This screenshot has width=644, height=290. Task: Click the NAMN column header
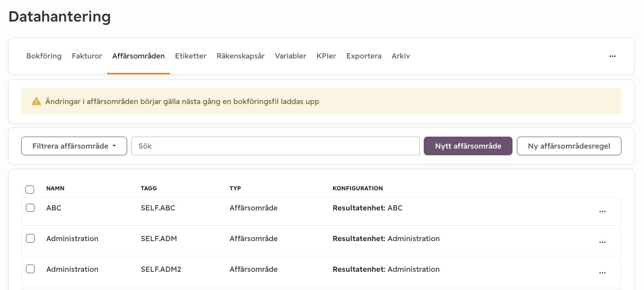coord(55,188)
